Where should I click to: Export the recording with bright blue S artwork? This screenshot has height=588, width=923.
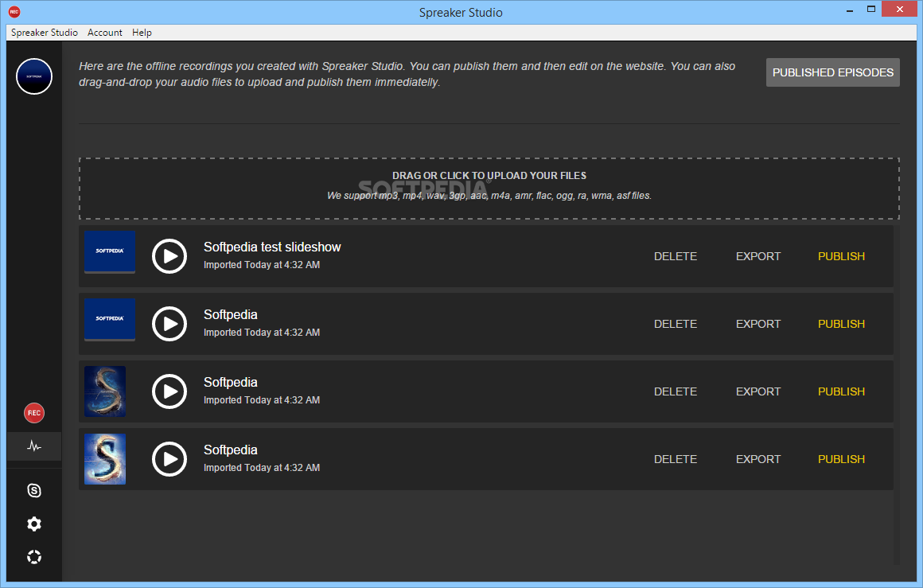point(758,460)
